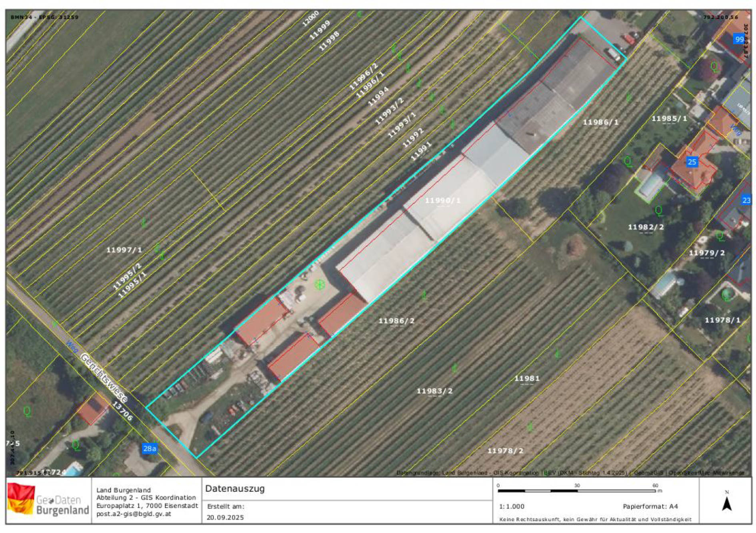Click the Datenauszug title text
The width and height of the screenshot is (756, 533).
[x=235, y=488]
